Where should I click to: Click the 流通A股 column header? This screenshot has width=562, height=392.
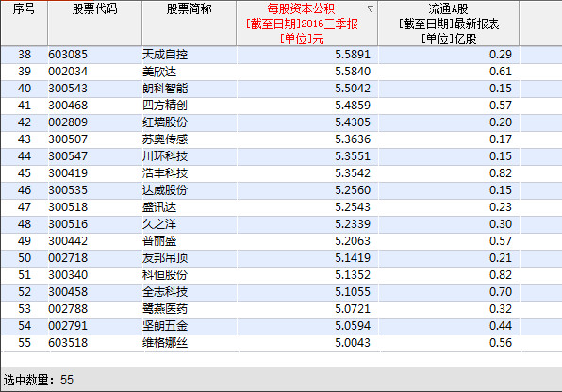tap(449, 23)
